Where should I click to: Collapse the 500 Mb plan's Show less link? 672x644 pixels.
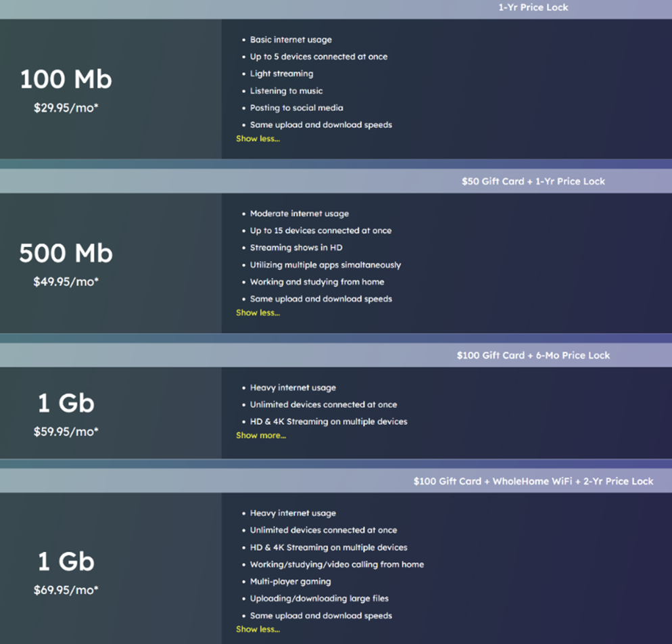coord(258,313)
